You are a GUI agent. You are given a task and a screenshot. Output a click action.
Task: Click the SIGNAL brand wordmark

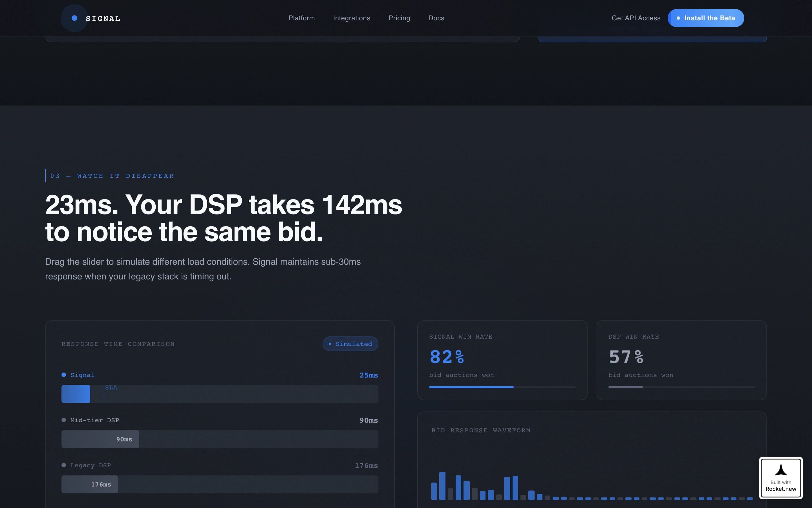[x=103, y=19]
